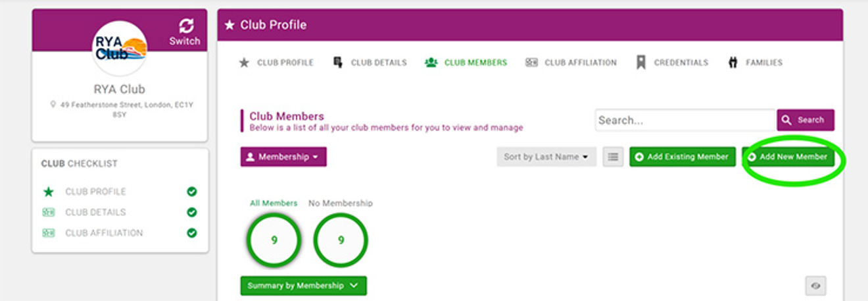
Task: Open the Membership filter dropdown
Action: [x=283, y=157]
